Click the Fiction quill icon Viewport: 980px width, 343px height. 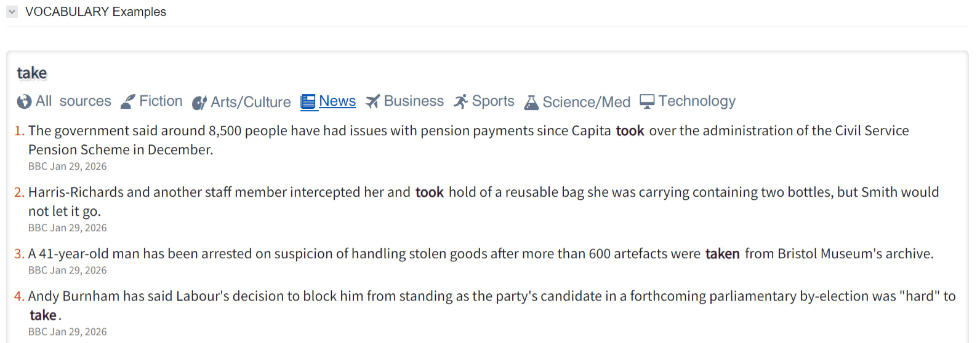[128, 101]
